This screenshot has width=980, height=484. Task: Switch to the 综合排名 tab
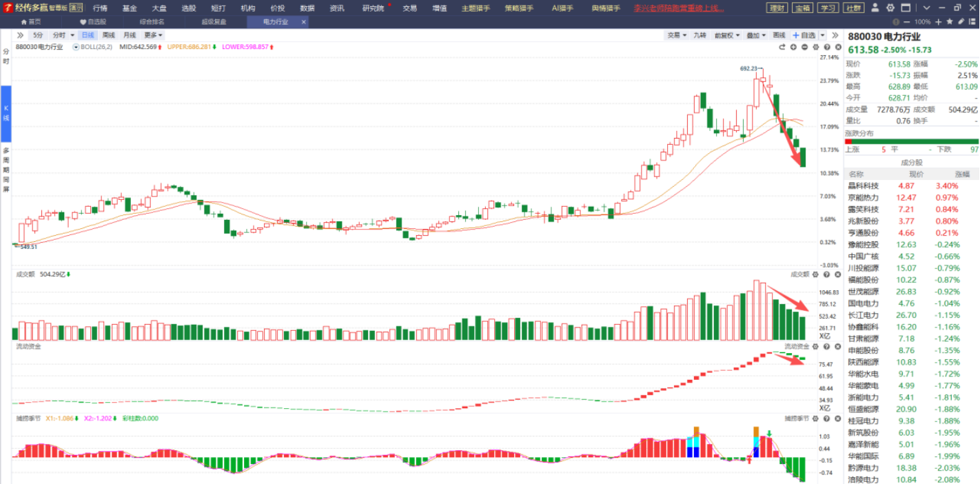click(152, 22)
